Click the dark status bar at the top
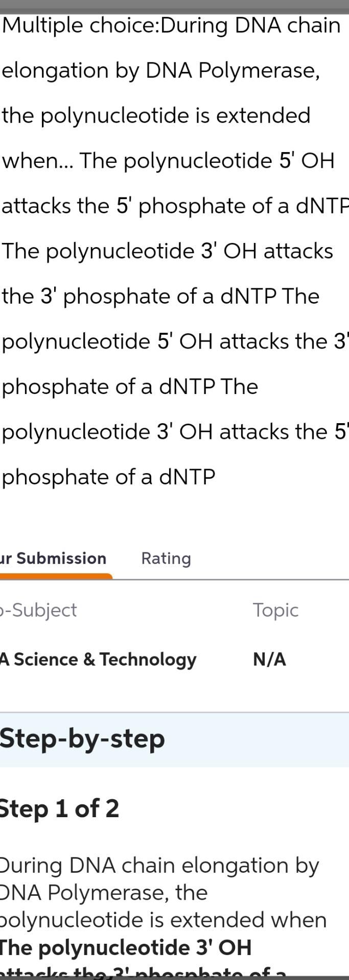 point(174,4)
